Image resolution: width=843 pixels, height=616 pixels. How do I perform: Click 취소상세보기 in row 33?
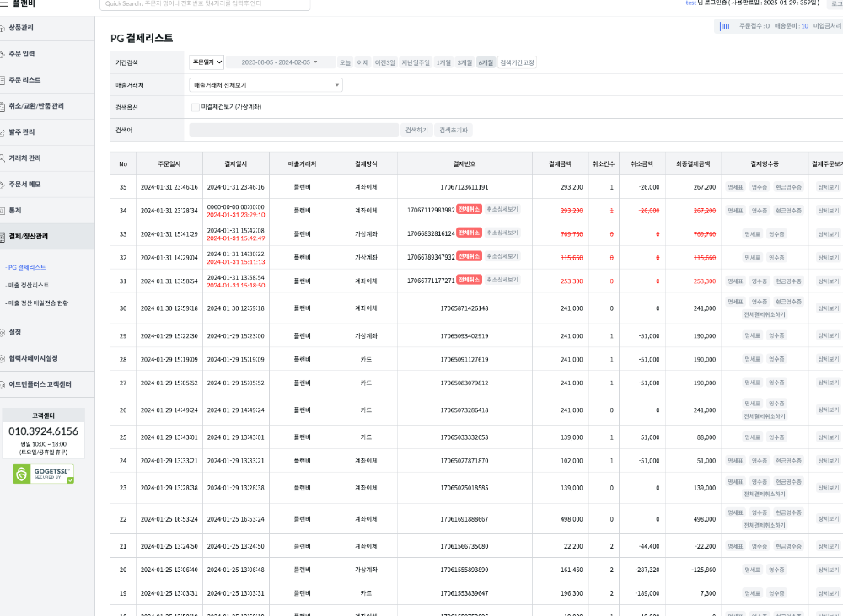(x=502, y=233)
